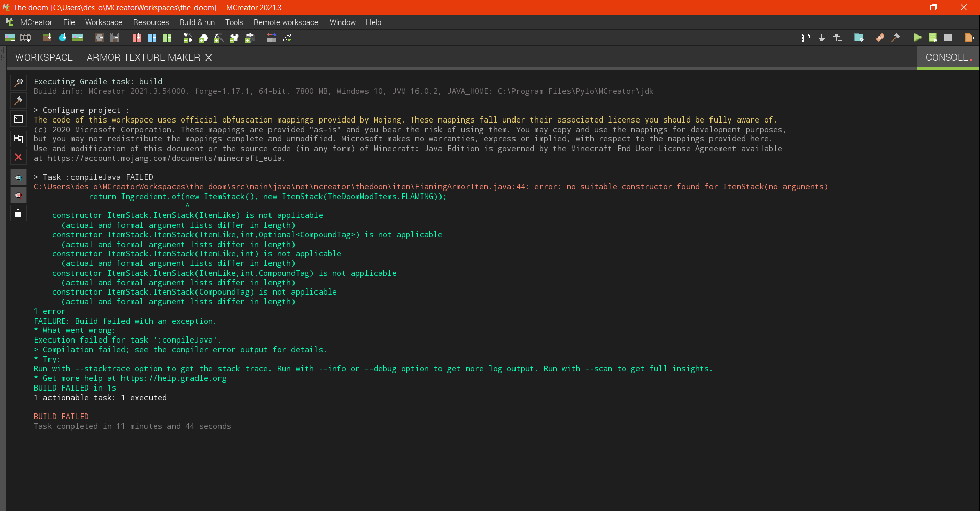Create a new animated texture
The height and width of the screenshot is (511, 980).
point(26,37)
